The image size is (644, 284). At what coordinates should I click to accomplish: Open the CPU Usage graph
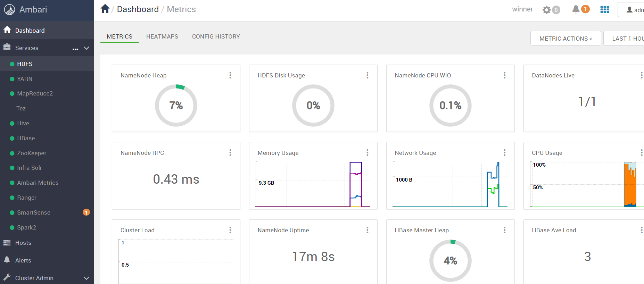pos(587,184)
